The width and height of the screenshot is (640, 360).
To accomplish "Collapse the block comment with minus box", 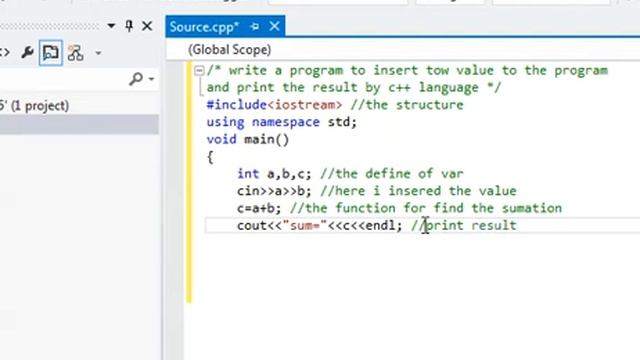I will pyautogui.click(x=199, y=71).
